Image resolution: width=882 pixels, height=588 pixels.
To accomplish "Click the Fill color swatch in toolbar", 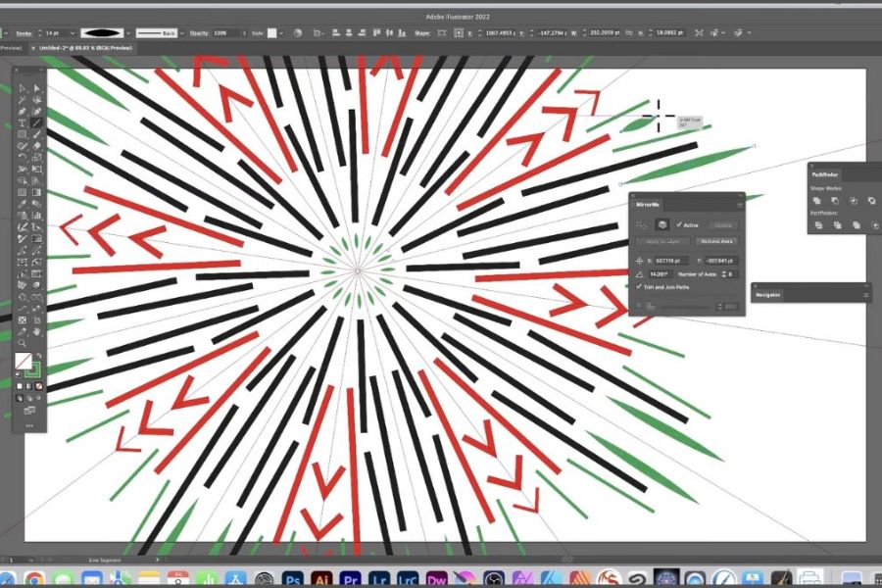I will click(23, 362).
